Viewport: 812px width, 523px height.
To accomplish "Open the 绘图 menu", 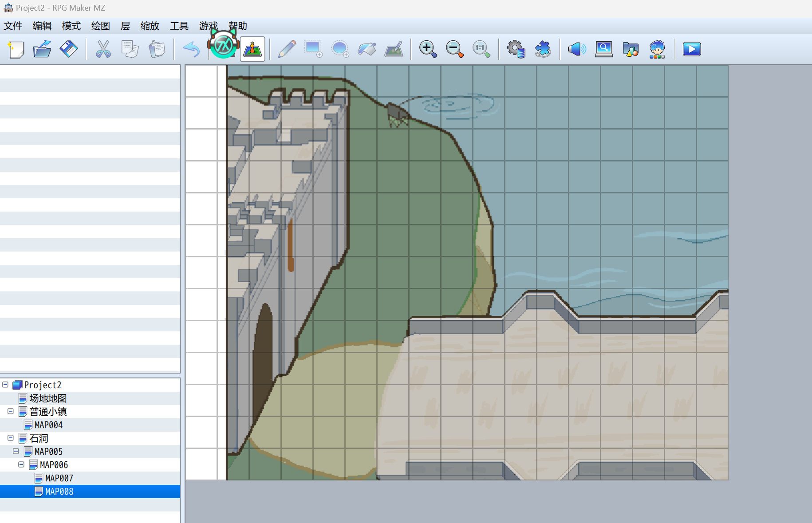I will 101,26.
